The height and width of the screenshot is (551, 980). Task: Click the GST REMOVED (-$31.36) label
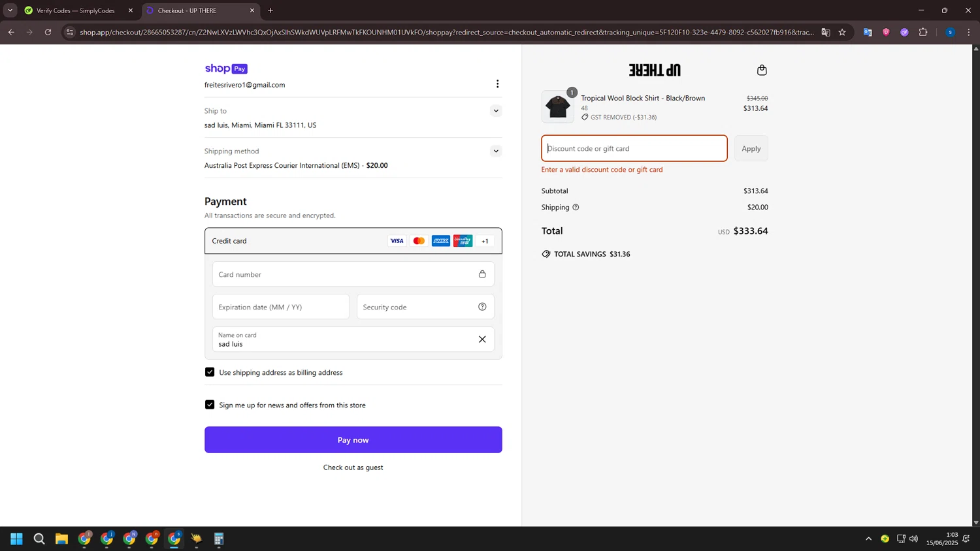point(623,118)
